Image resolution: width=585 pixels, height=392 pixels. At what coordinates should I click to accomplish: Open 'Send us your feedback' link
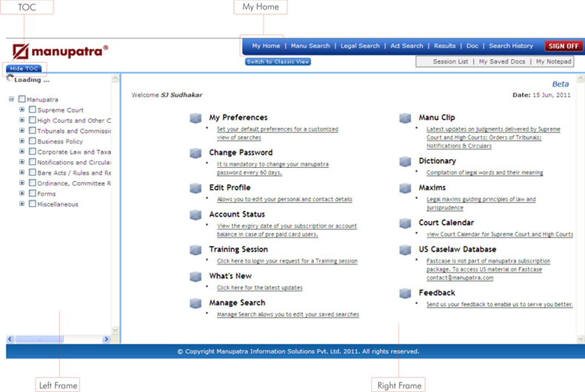point(500,305)
